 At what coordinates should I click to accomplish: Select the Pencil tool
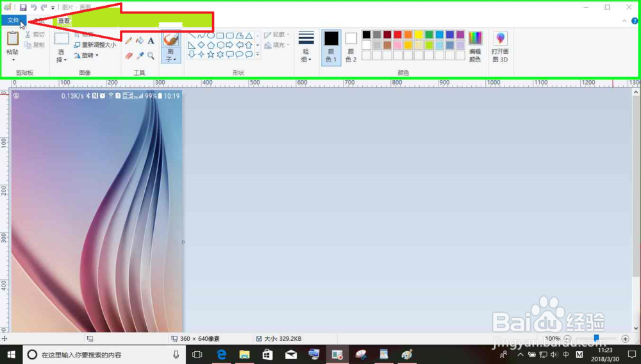tap(129, 40)
